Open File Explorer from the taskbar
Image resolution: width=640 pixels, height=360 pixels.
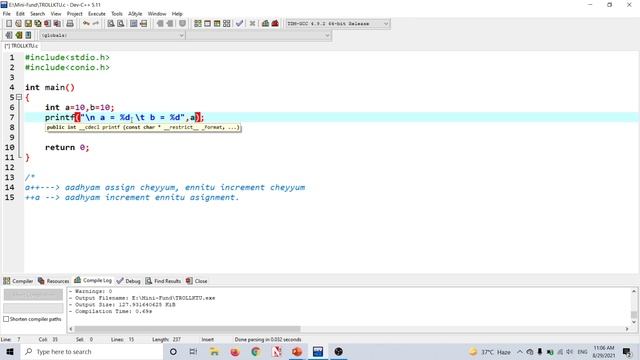214,351
